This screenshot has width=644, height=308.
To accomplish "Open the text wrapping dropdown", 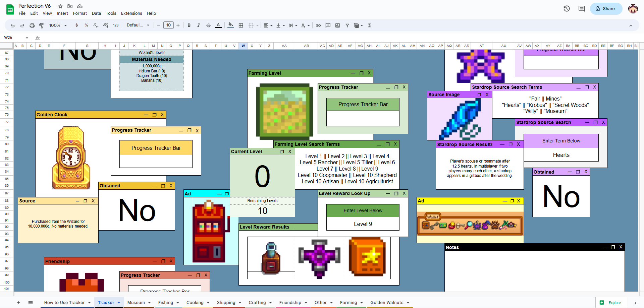I will (293, 25).
